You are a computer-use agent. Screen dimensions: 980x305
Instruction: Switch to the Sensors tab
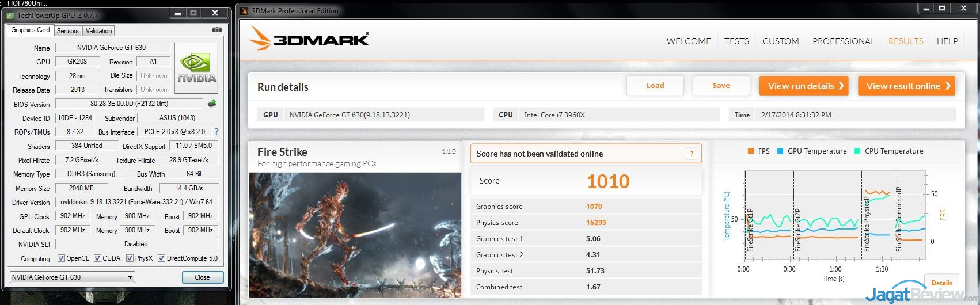coord(67,31)
